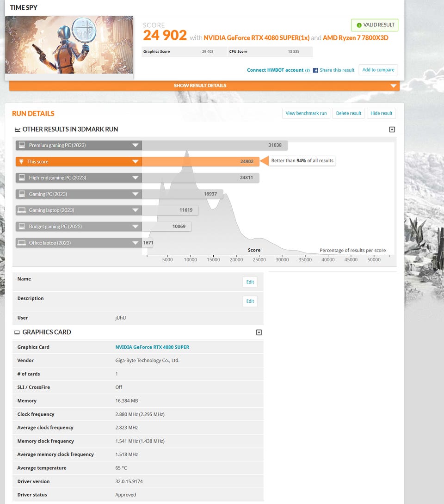This screenshot has height=504, width=444.
Task: Click the Gaming laptop bar value 11619
Action: pyautogui.click(x=186, y=210)
